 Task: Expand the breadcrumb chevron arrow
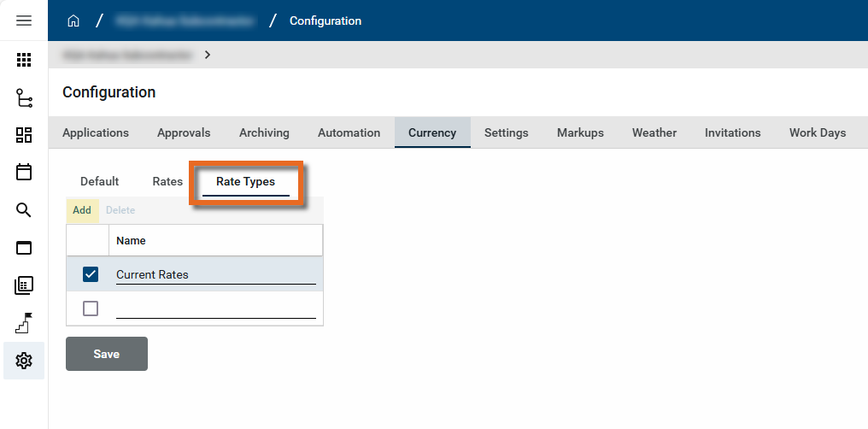(208, 55)
